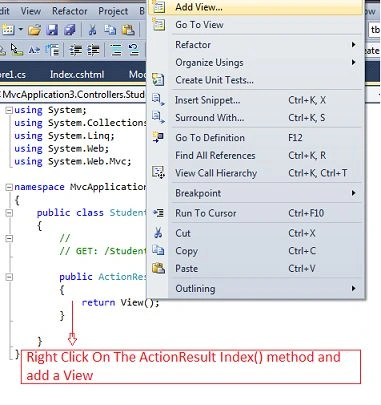Select Cut in the context menu
381x405 pixels.
[x=255, y=233]
